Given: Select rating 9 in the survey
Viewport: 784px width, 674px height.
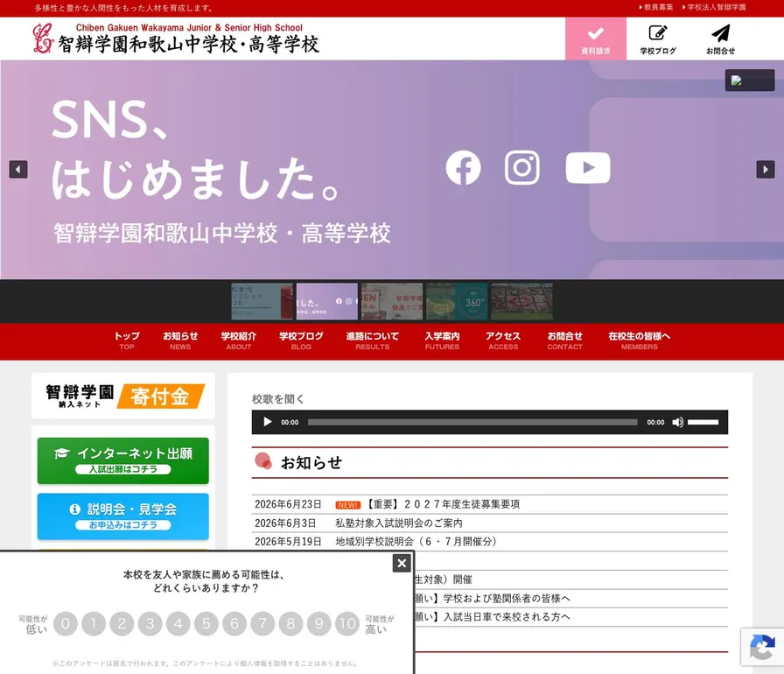Looking at the screenshot, I should [319, 623].
